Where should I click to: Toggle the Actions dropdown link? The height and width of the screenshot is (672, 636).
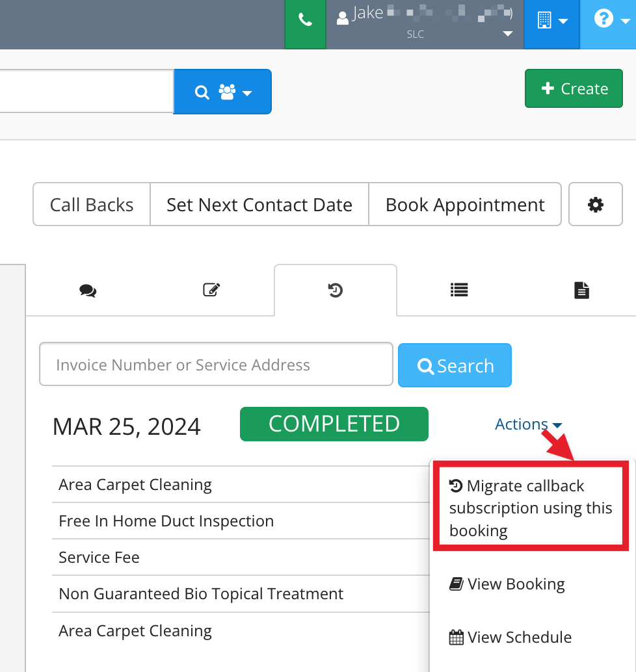click(528, 424)
